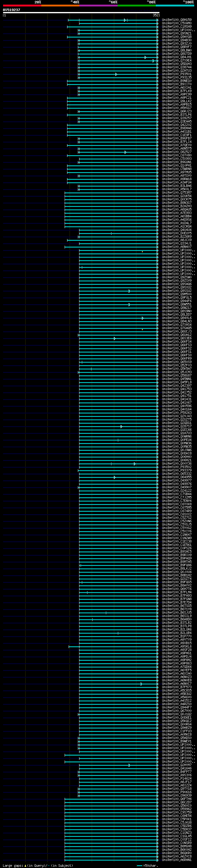The image size is (197, 868).
Task: Click the alignment bar for UniRef100_B9DHA6
Action: 112,129
